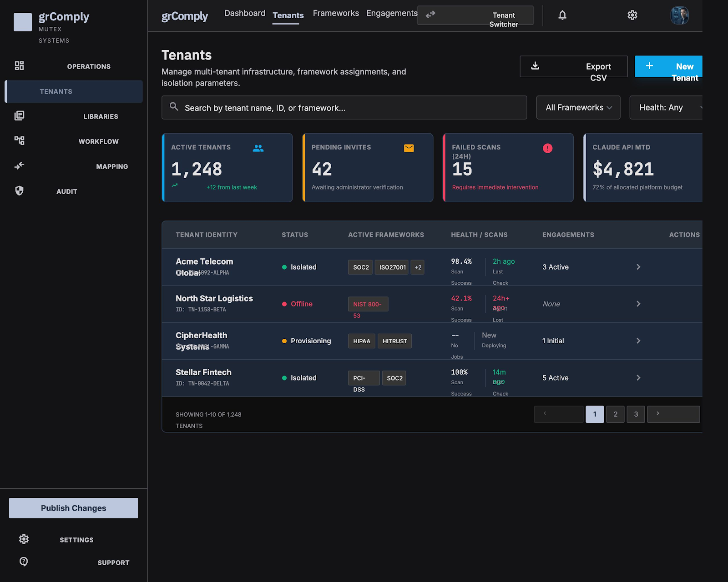Click the 5 Active engagements cell
Viewport: 728px width, 582px height.
pos(556,378)
